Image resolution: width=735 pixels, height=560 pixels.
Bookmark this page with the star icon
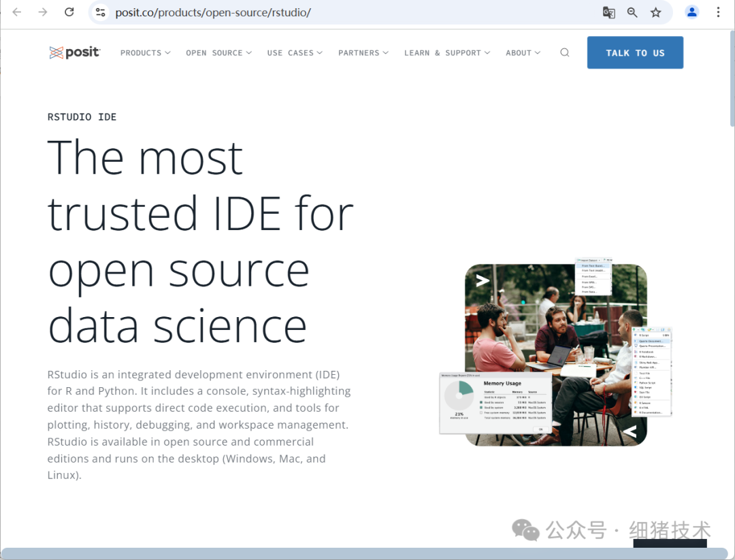(656, 13)
